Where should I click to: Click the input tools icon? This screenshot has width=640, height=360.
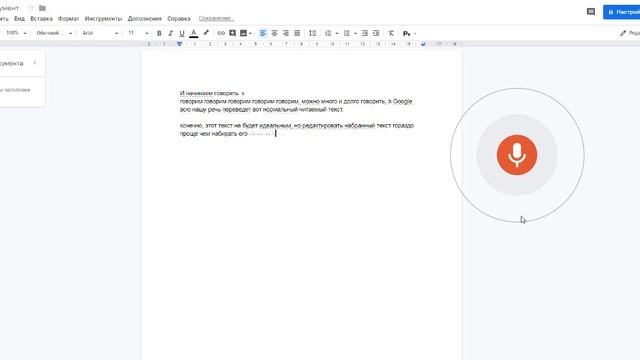(407, 33)
